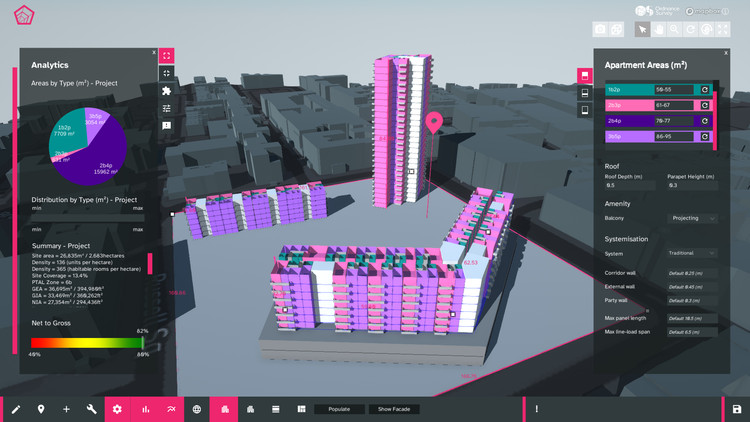The width and height of the screenshot is (750, 422).
Task: Take a screenshot with camera icon
Action: 601,30
